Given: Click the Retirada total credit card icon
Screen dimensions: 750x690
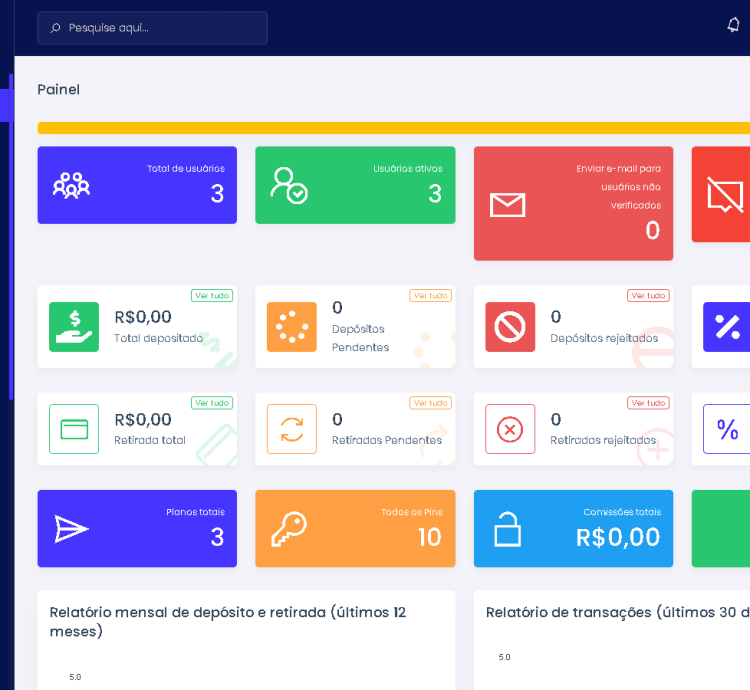Looking at the screenshot, I should (74, 429).
